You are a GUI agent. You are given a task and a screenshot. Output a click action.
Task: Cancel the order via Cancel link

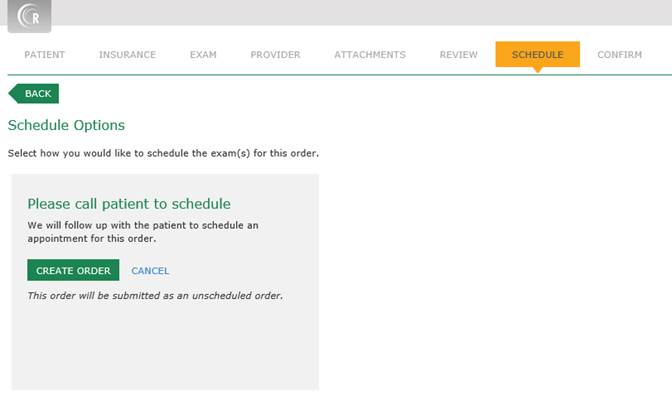tap(150, 271)
